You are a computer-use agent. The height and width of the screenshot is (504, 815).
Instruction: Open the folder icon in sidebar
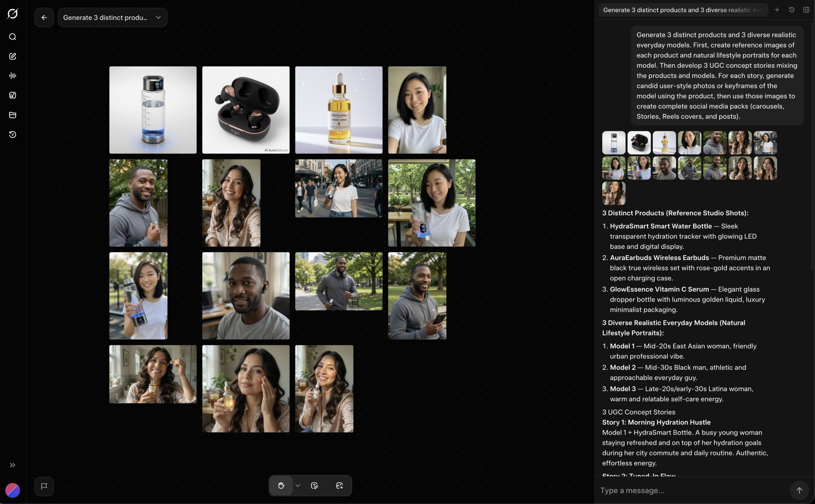click(x=12, y=115)
